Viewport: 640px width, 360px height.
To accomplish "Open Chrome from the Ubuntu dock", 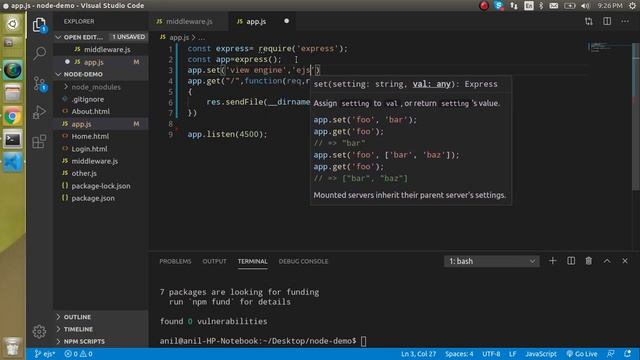I will [x=12, y=117].
